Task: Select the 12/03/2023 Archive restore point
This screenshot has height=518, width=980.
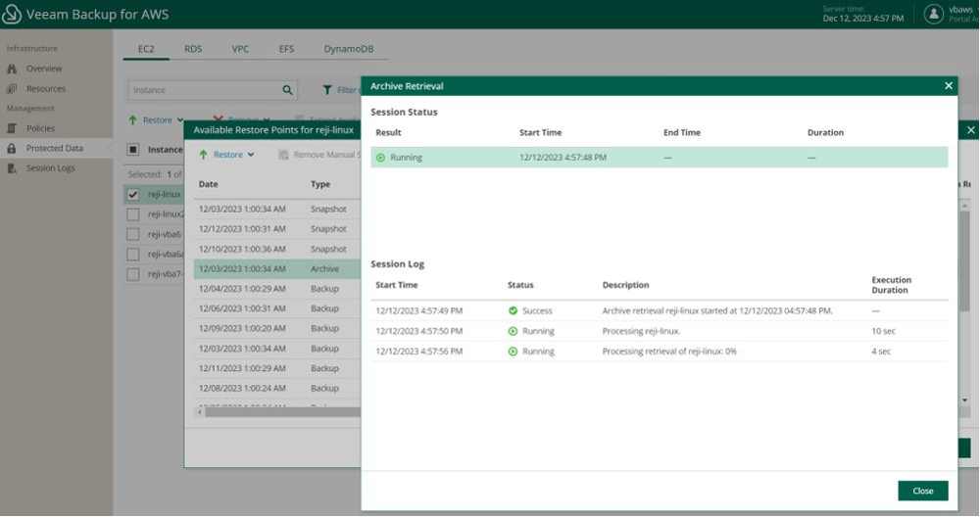Action: (277, 268)
